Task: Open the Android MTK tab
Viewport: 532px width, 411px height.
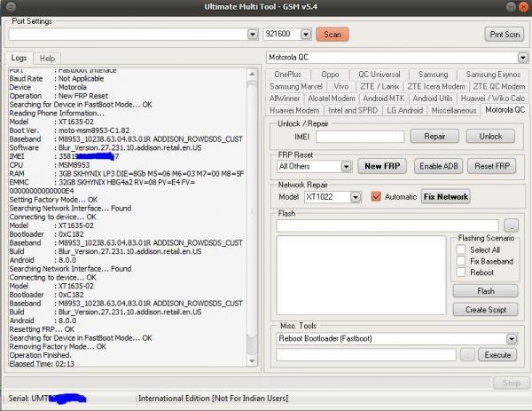Action: point(384,99)
